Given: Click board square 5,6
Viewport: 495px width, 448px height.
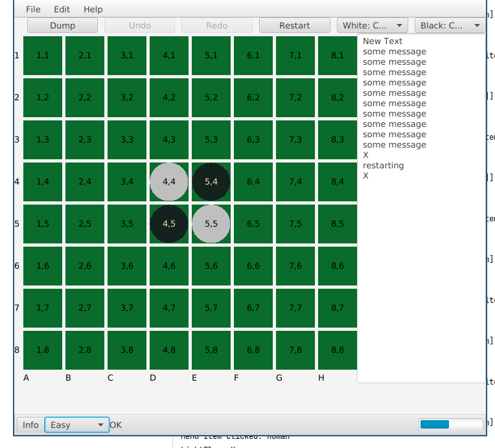Looking at the screenshot, I should (x=211, y=265).
